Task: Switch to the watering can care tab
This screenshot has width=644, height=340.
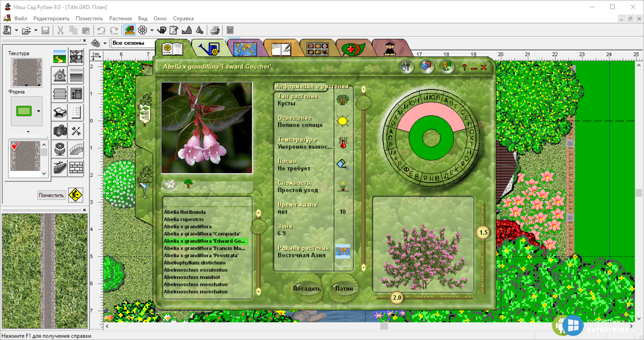Action: point(208,49)
